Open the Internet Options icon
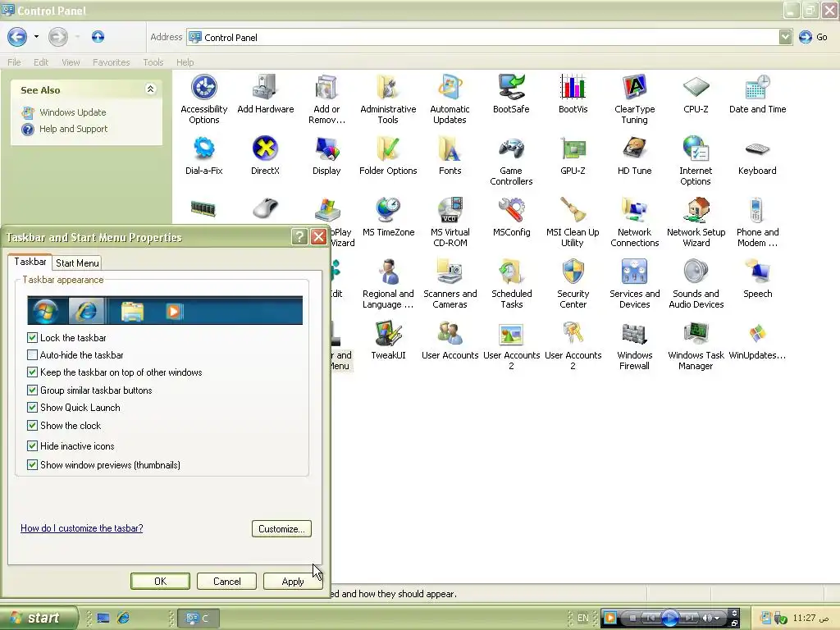This screenshot has height=630, width=840. click(696, 161)
